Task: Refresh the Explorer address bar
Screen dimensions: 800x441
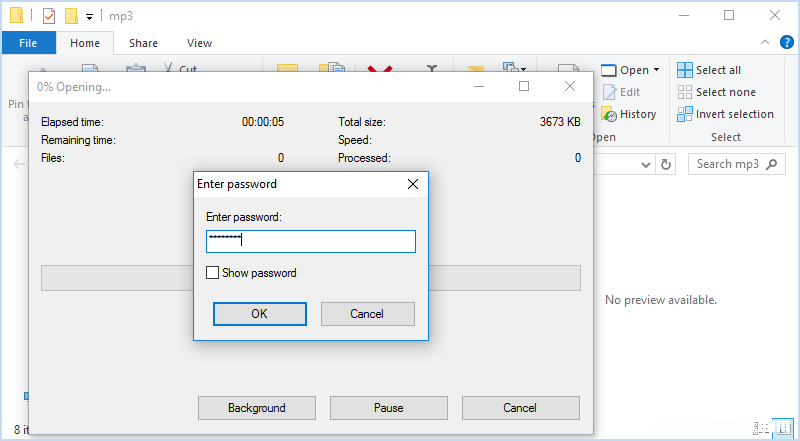Action: click(x=666, y=164)
